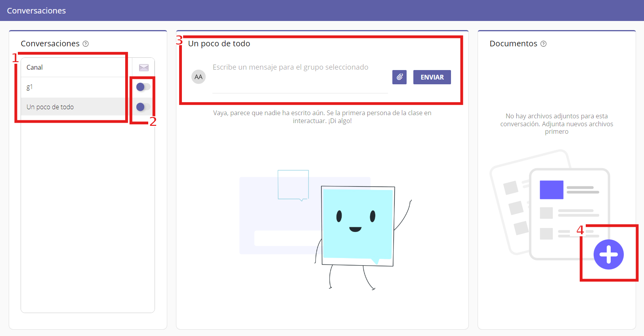Click the AA user avatar
The height and width of the screenshot is (336, 644).
click(198, 77)
